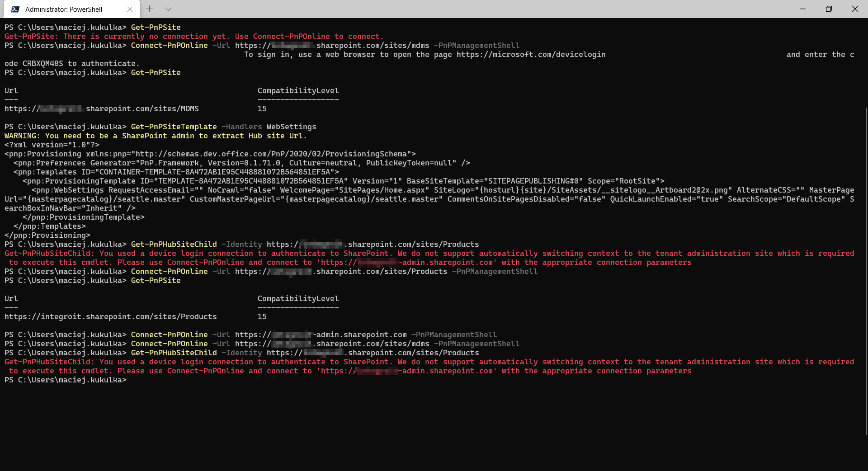Click the first Get-PnPSite command
868x471 pixels.
156,27
